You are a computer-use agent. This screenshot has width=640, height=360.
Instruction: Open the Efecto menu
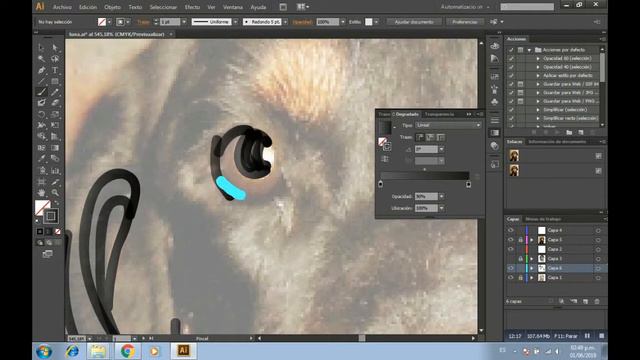(x=192, y=7)
